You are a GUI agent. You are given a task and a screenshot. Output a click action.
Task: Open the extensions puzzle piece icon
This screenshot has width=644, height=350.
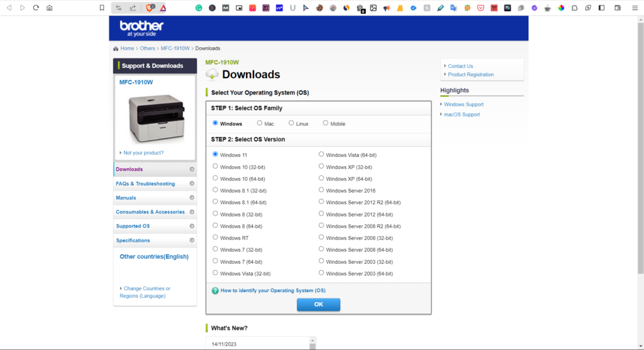[575, 8]
